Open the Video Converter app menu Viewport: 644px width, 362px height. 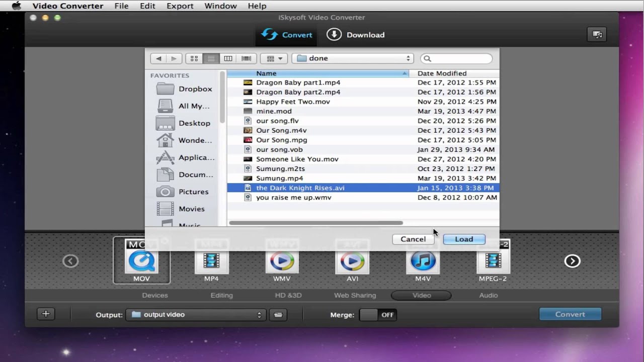pos(68,6)
